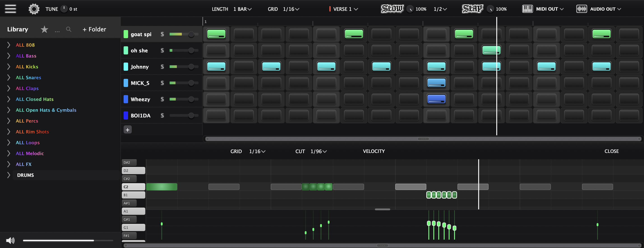Open the AUDIO OUT dropdown

[x=605, y=9]
